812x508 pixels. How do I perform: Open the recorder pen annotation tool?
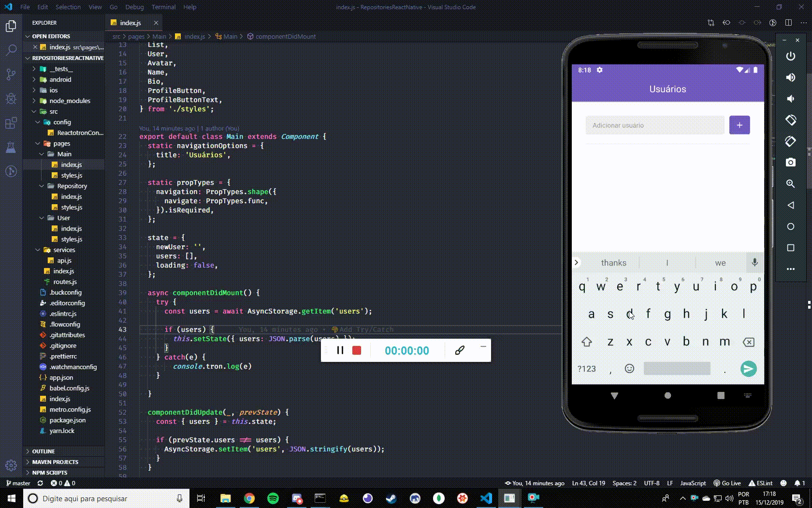pyautogui.click(x=460, y=350)
